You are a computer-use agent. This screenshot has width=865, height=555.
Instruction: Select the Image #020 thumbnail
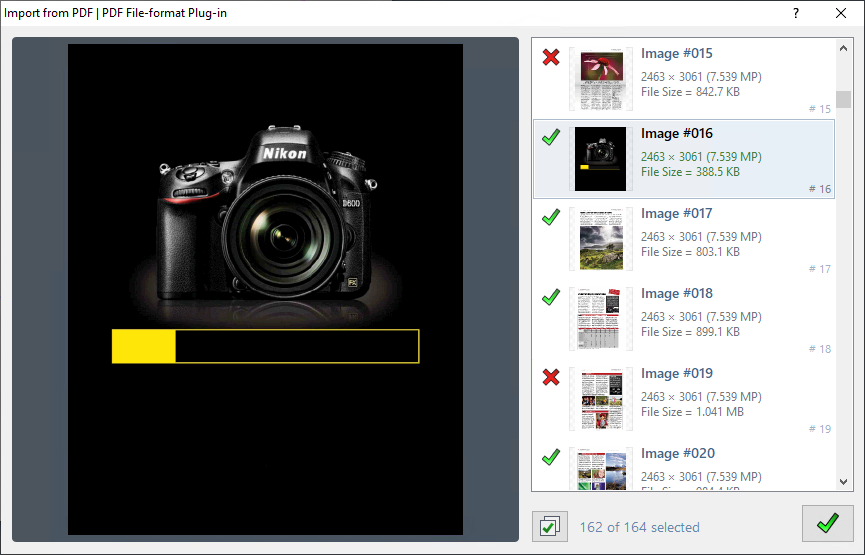(600, 469)
